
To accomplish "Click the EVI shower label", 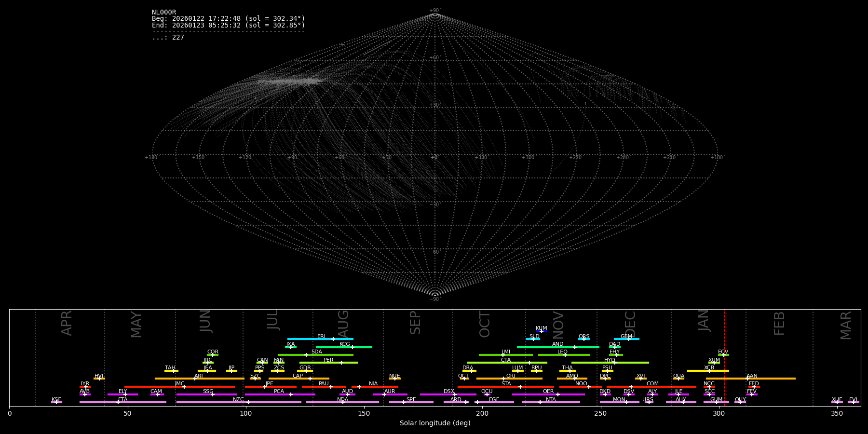I will (853, 400).
